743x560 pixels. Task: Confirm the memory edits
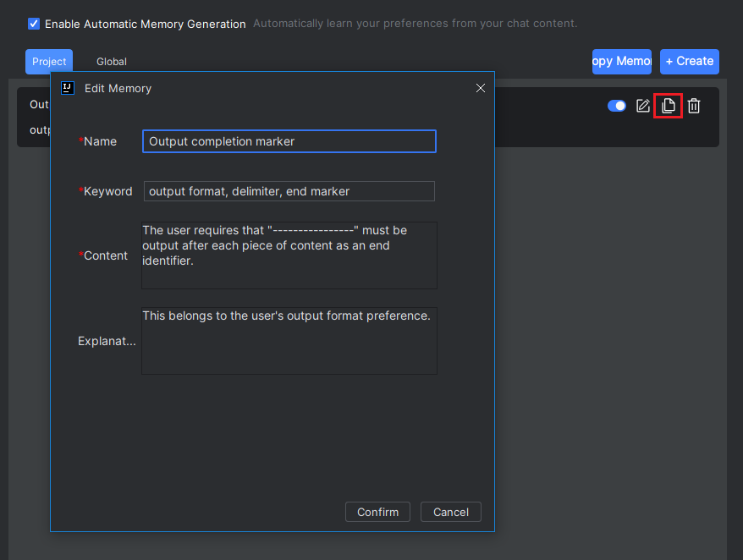[x=377, y=512]
